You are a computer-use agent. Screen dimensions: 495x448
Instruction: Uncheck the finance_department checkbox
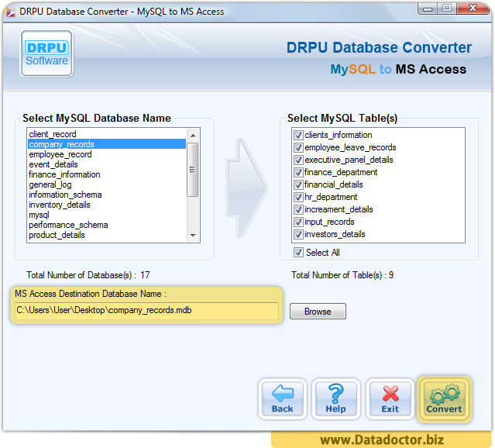point(298,172)
